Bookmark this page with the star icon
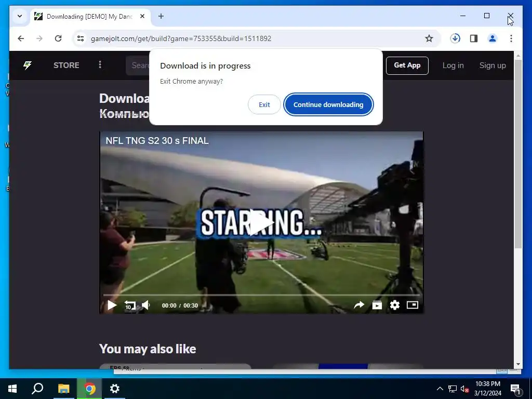 (x=429, y=38)
